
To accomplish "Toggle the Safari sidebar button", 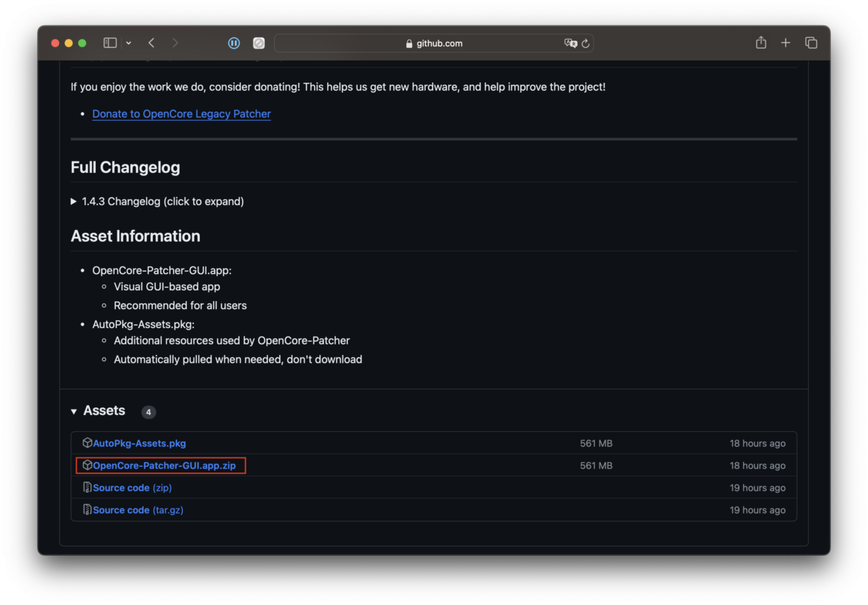I will (x=109, y=43).
